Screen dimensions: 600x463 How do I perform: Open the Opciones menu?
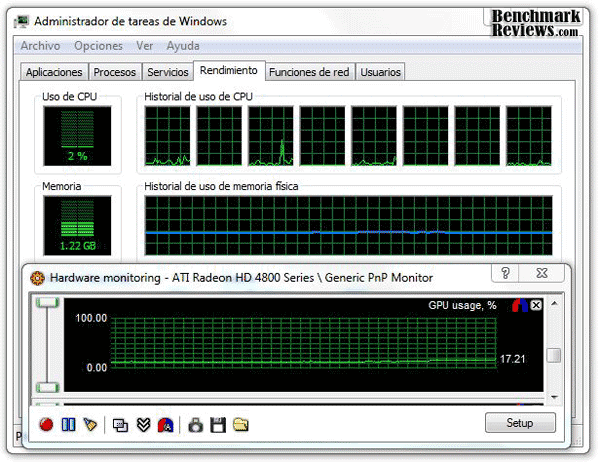click(98, 46)
